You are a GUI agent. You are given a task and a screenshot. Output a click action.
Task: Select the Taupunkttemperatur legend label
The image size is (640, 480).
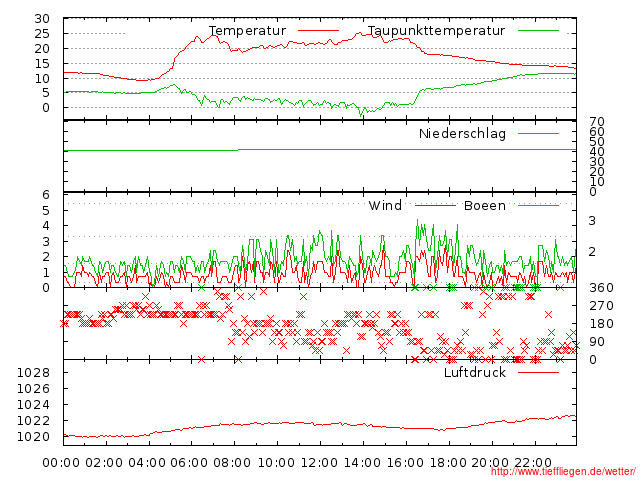tap(436, 31)
